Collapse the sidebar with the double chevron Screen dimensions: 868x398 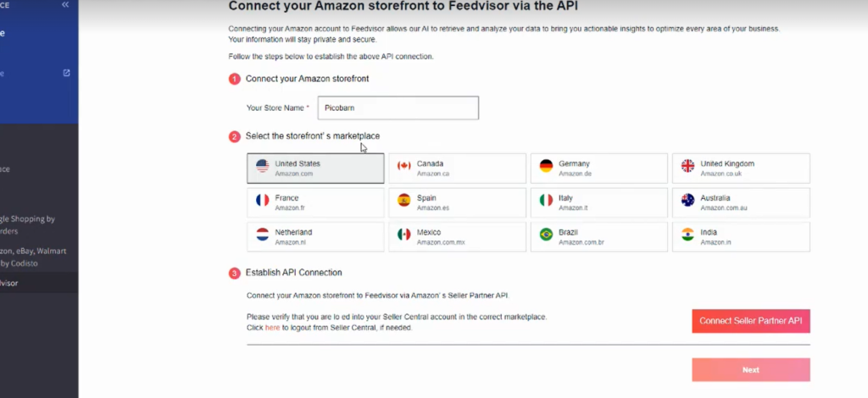(x=65, y=5)
